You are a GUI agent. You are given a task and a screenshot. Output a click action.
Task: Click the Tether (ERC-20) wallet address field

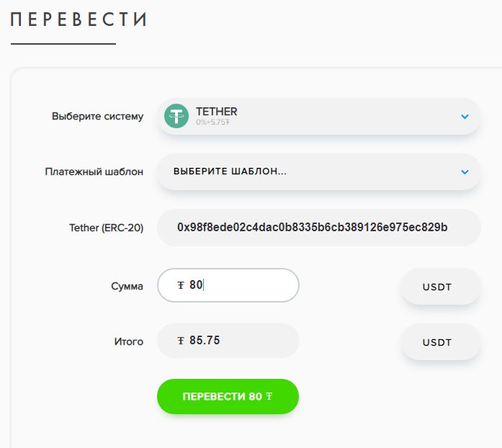click(318, 228)
